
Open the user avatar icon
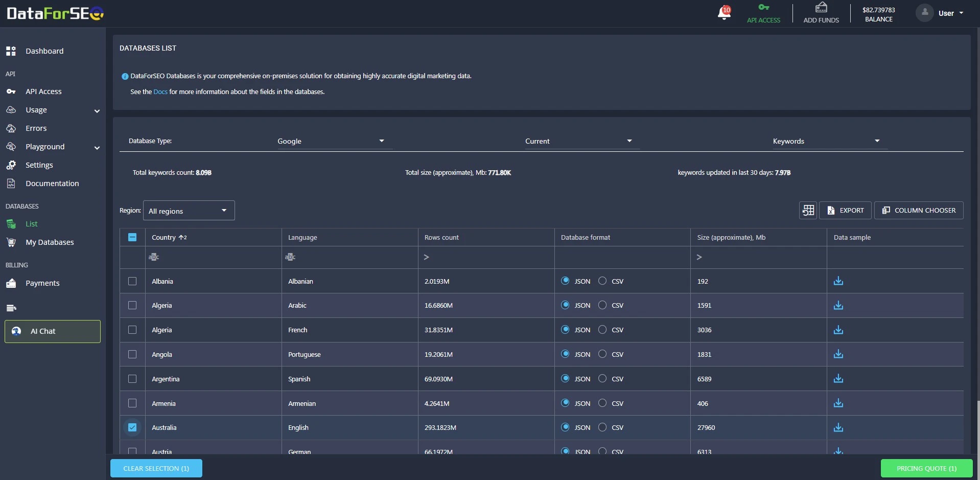point(924,13)
